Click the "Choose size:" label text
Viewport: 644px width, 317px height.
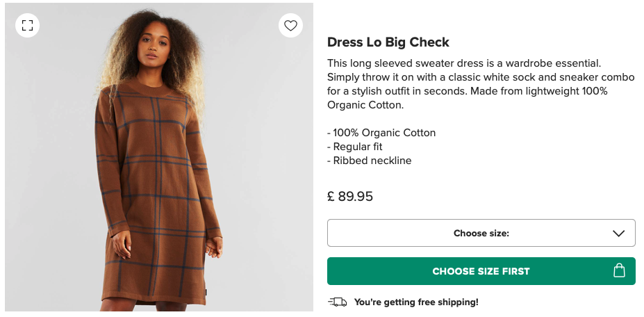[481, 234]
